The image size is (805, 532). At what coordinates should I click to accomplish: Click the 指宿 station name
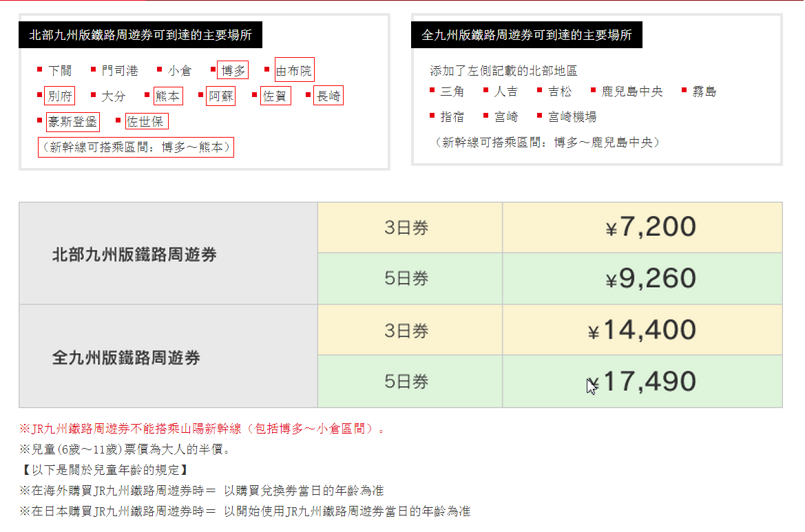coord(452,117)
